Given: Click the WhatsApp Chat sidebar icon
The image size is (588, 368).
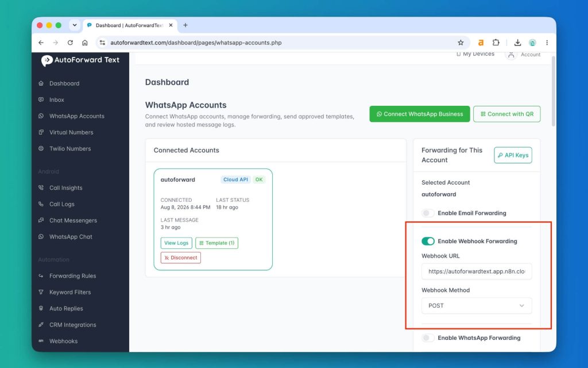Looking at the screenshot, I should (41, 236).
